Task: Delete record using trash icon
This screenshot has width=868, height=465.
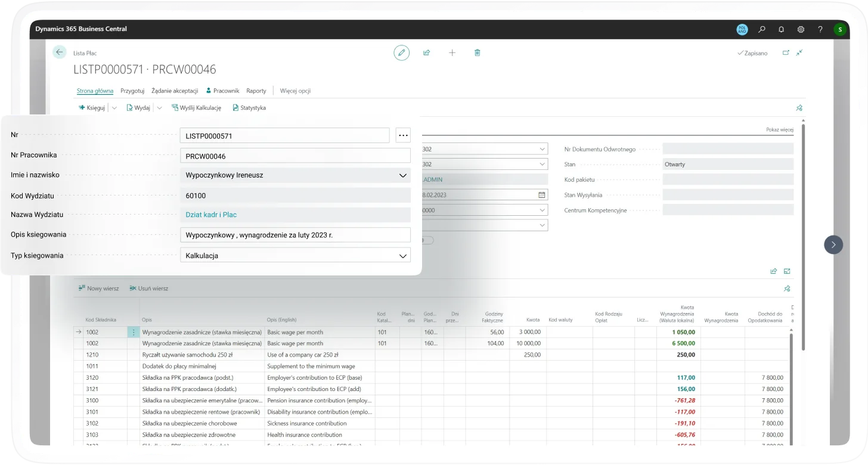Action: click(x=477, y=53)
